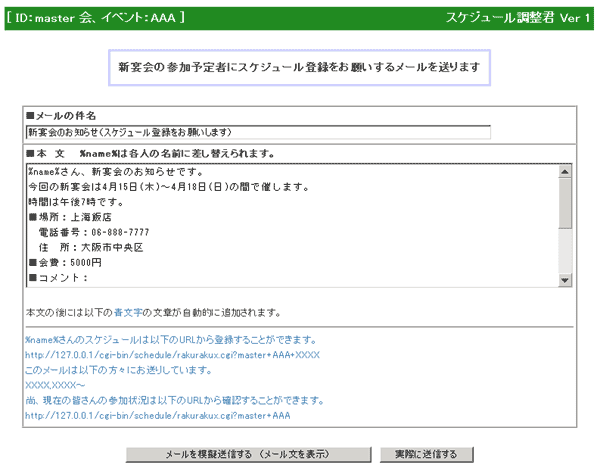
Task: Click the [ID:master 会, イベント:AAA] header label
Action: point(95,18)
